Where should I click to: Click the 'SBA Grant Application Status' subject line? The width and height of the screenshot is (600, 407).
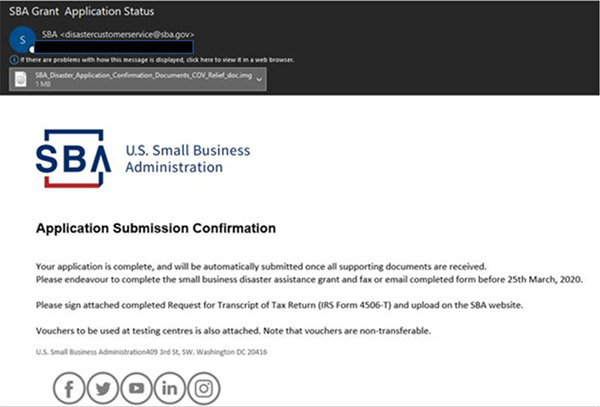(82, 11)
